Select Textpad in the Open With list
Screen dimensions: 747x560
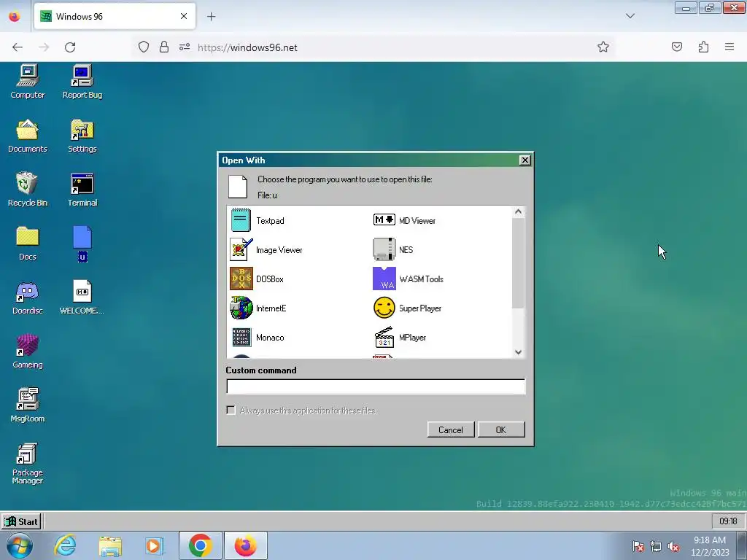point(258,220)
